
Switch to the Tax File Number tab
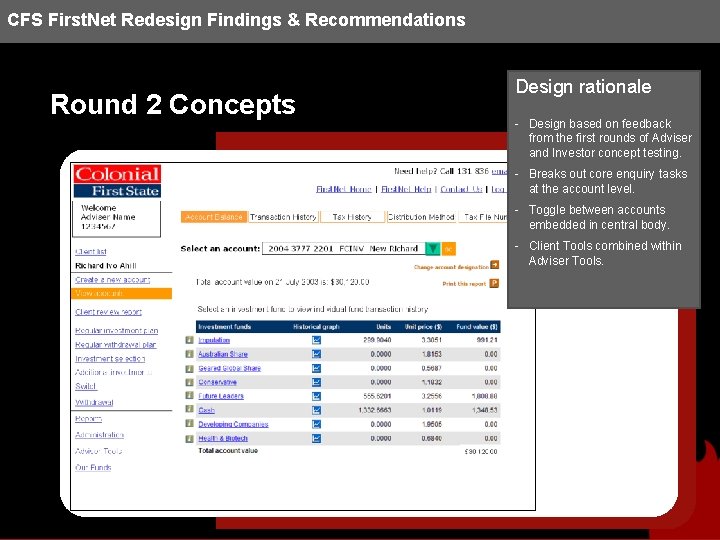pos(483,217)
